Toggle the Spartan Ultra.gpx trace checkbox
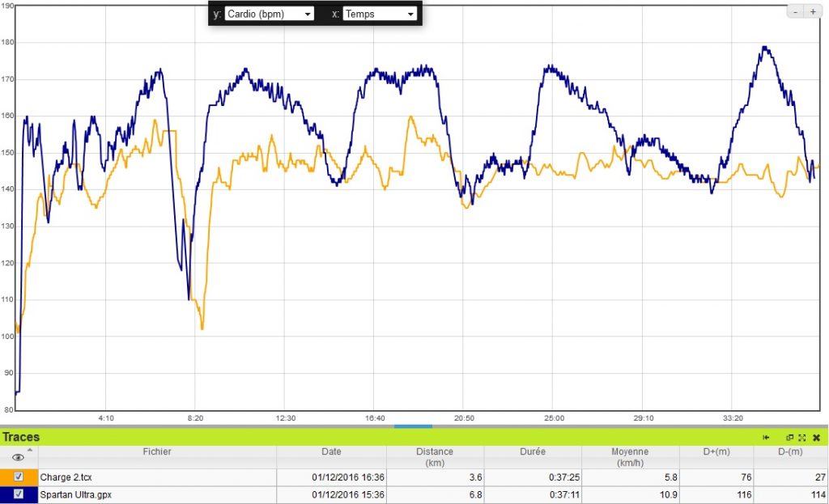829x504 pixels. pyautogui.click(x=19, y=493)
